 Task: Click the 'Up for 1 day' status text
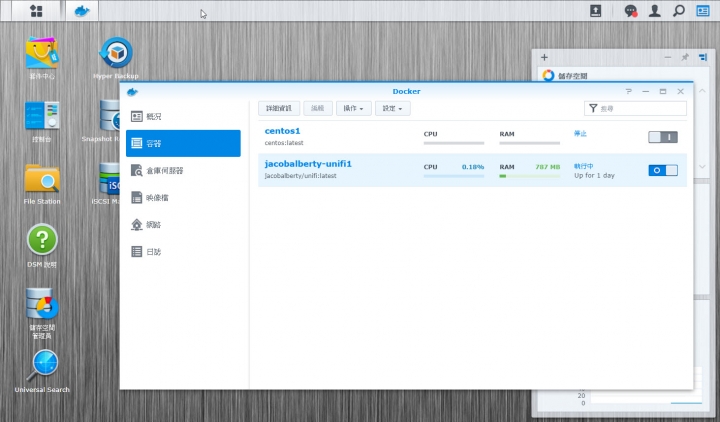pos(594,175)
